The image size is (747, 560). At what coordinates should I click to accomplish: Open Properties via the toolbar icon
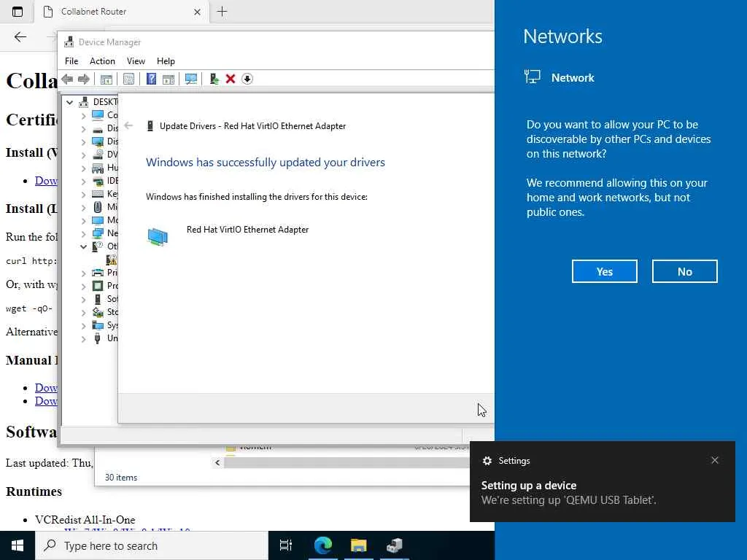pos(128,79)
